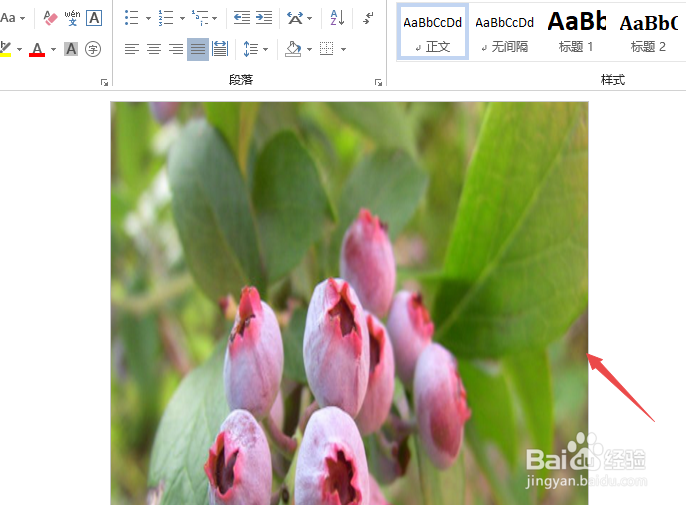This screenshot has width=686, height=505.
Task: Open line and paragraph spacing
Action: point(256,49)
